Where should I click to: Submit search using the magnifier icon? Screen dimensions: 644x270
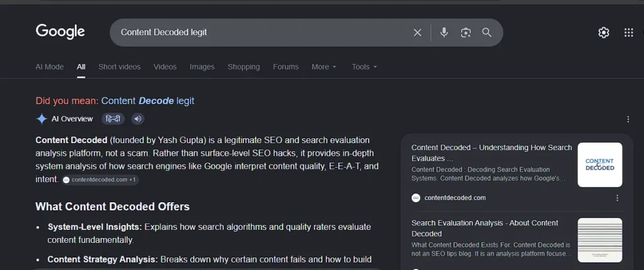click(x=487, y=33)
